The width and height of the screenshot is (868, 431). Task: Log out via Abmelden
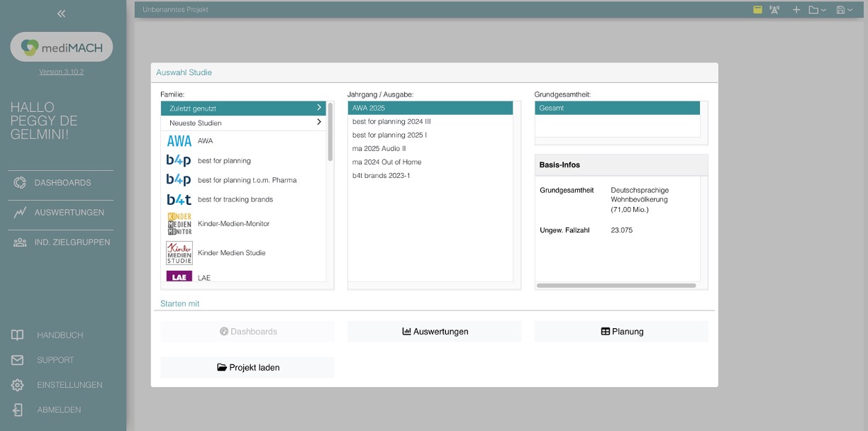[59, 410]
